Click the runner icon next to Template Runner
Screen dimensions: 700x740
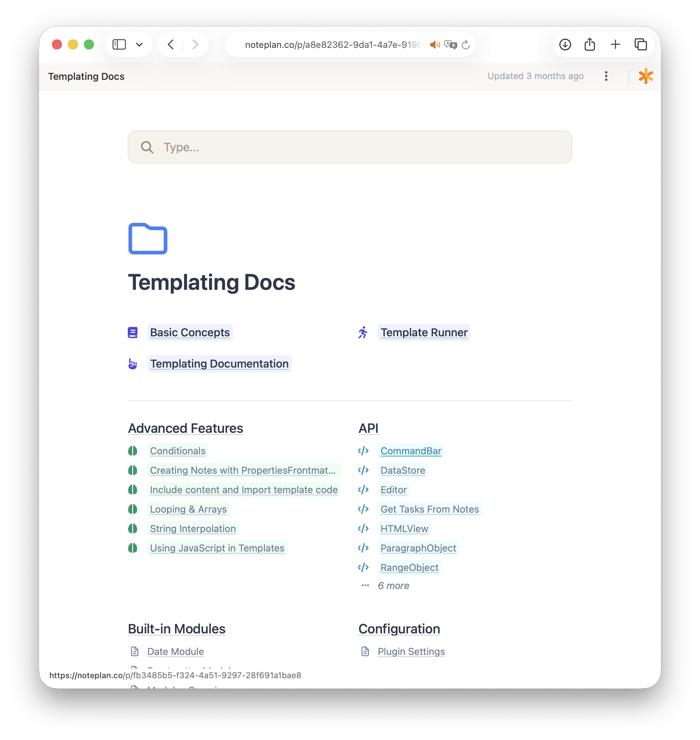[363, 332]
